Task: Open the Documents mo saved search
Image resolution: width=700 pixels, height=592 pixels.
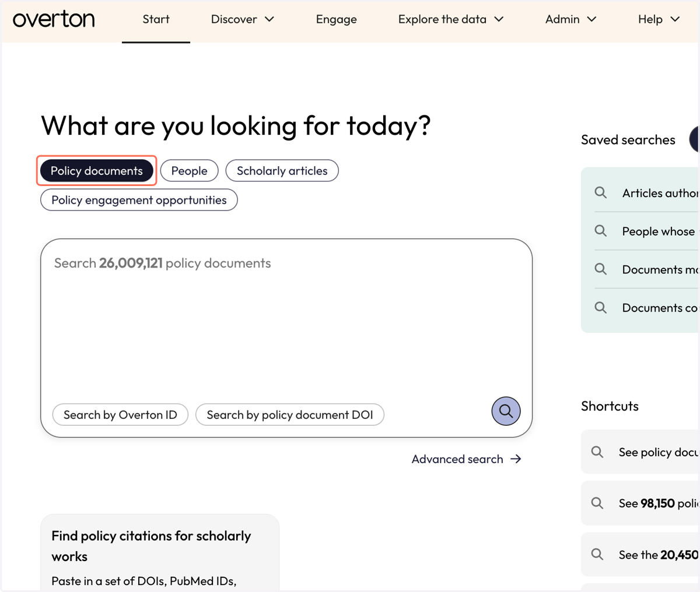Action: click(646, 269)
